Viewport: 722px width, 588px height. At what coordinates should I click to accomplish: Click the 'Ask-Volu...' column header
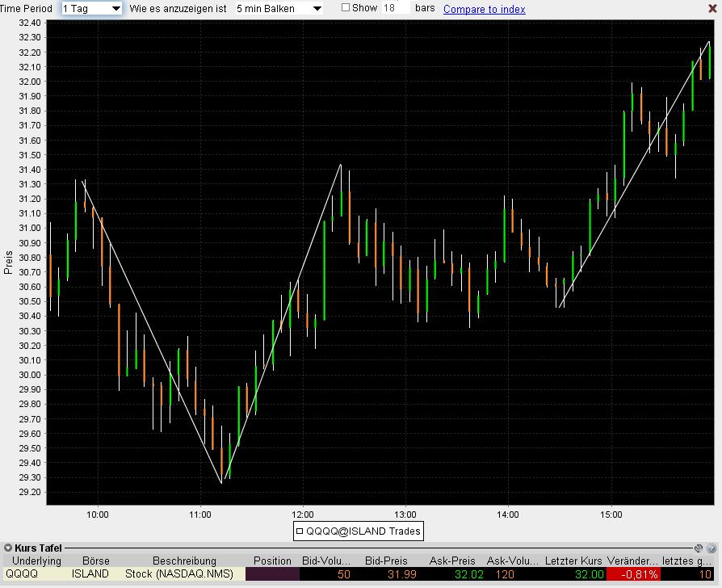[x=513, y=561]
